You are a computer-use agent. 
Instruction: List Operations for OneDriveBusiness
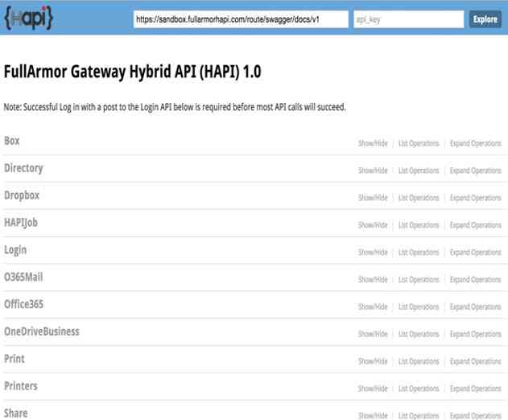[419, 334]
